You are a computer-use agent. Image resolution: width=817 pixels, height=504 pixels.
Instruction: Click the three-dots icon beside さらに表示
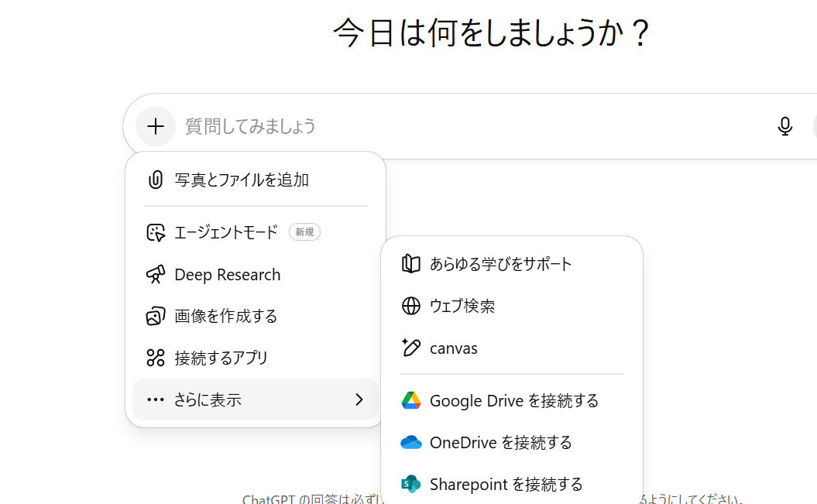[156, 399]
